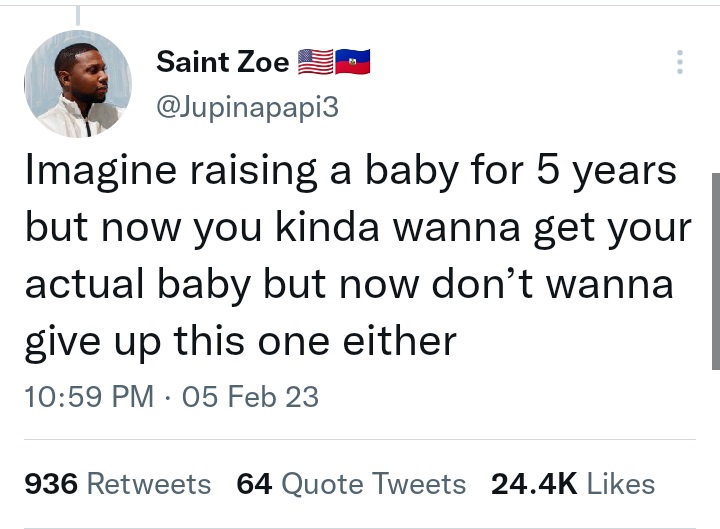View the 936 Retweets list

coord(117,484)
